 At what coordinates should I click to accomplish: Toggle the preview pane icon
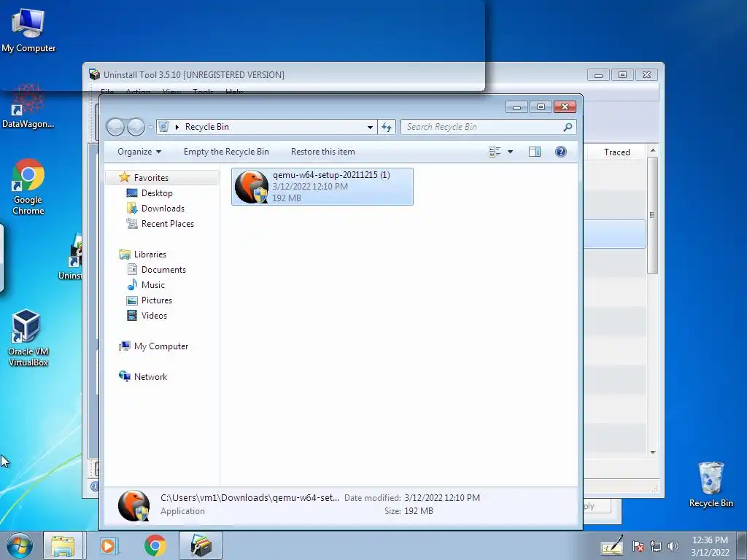coord(535,152)
